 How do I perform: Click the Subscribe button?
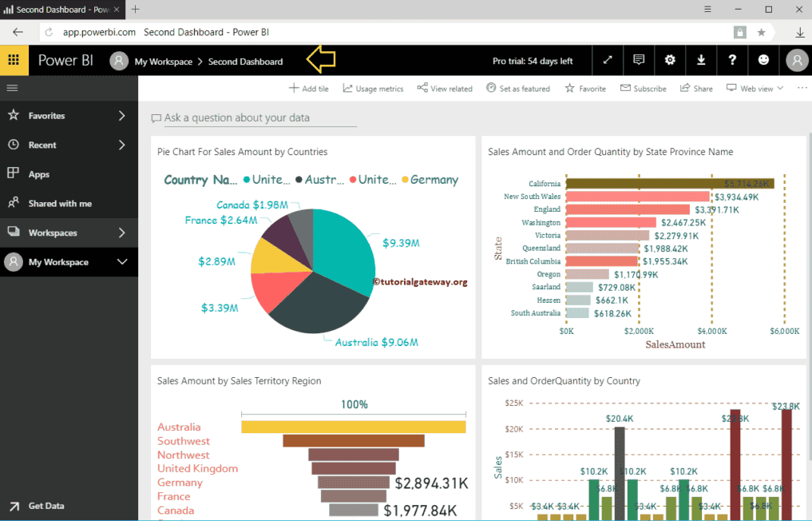643,88
